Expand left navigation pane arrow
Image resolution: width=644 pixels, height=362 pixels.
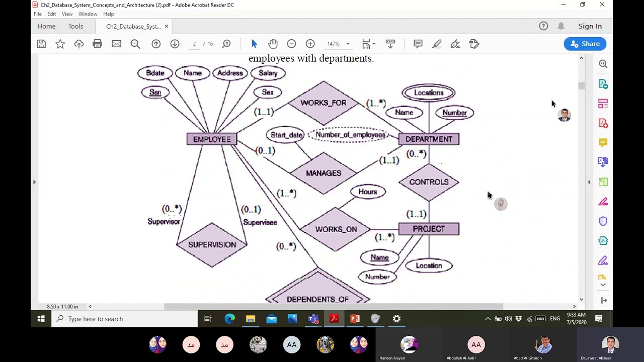coord(34,182)
